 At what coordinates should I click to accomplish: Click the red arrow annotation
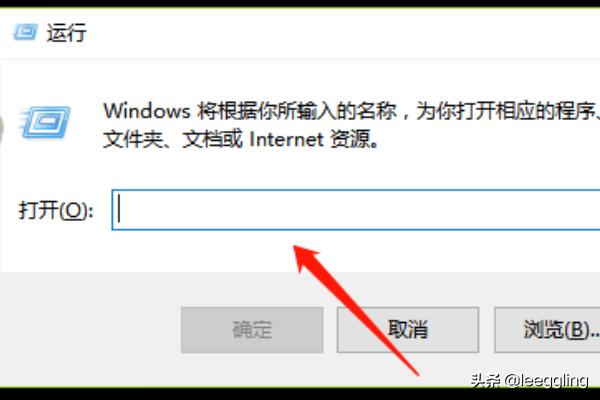coord(356,310)
